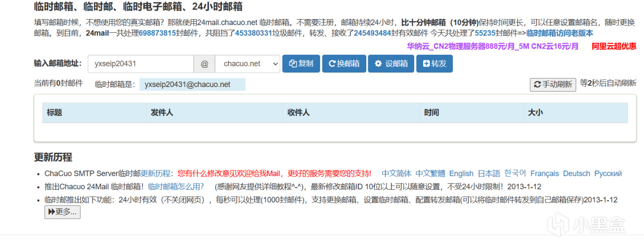This screenshot has width=644, height=244.
Task: Click the 时间 column header
Action: click(x=472, y=113)
